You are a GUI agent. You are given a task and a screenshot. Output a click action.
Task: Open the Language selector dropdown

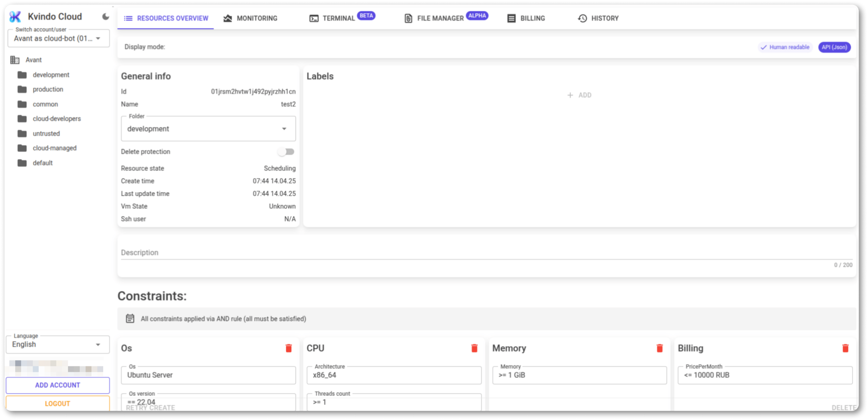tap(57, 344)
